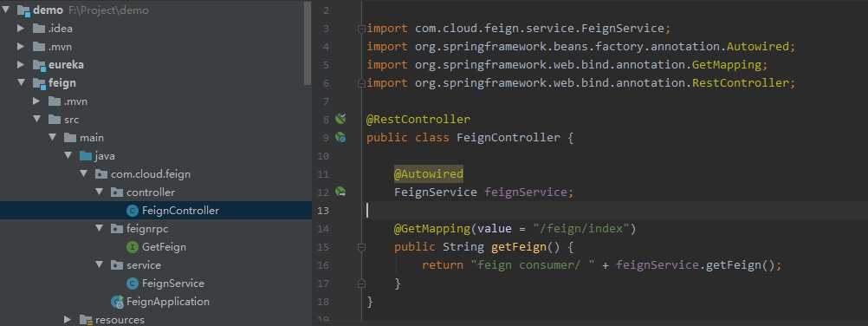The height and width of the screenshot is (326, 868).
Task: Select the eureka module label
Action: (x=67, y=65)
